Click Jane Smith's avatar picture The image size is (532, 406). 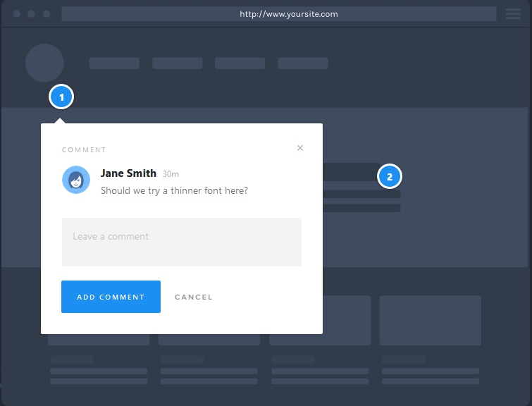(76, 180)
